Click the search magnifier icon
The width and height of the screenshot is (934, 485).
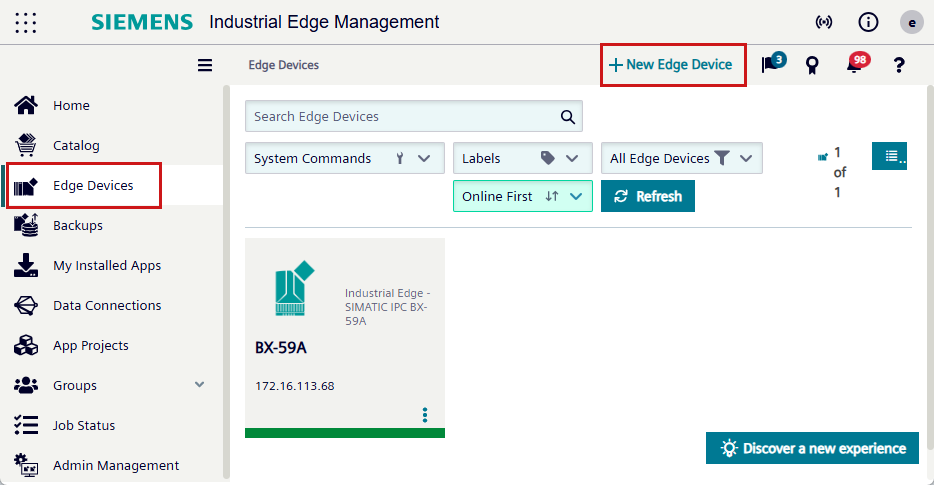tap(567, 116)
